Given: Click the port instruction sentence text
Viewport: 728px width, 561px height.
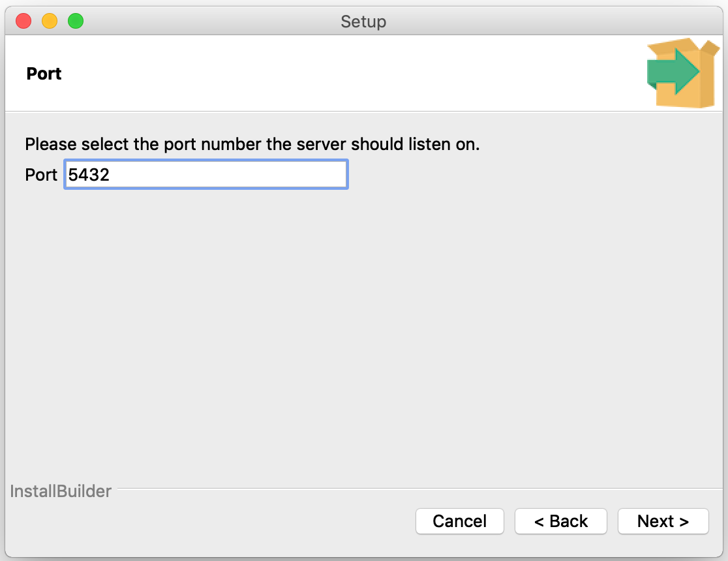Looking at the screenshot, I should 252,144.
